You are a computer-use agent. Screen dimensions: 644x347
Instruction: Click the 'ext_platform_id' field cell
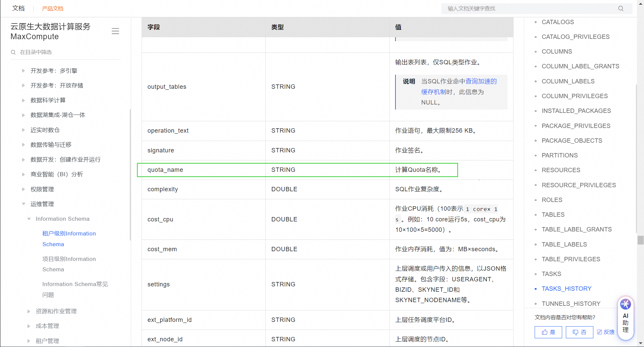tap(204, 320)
